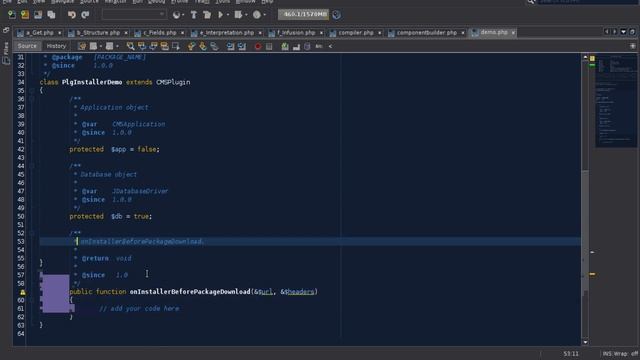Shift line left icon in editor toolbar
This screenshot has height=360, width=640.
coord(231,46)
